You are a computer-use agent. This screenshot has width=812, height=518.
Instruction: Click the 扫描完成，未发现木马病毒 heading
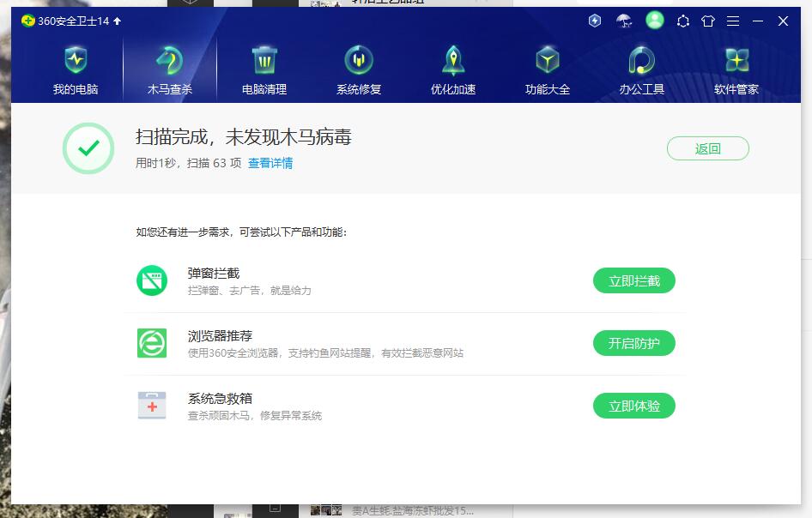point(244,137)
